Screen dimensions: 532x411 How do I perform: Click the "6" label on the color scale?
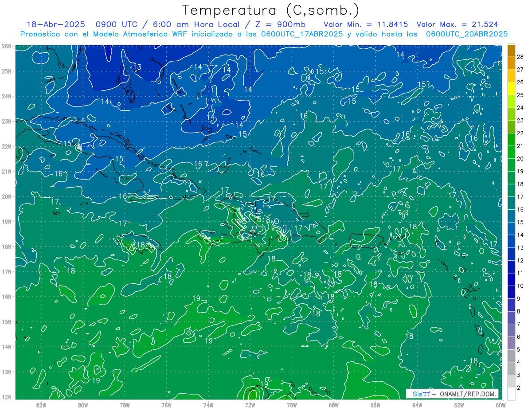pos(519,337)
